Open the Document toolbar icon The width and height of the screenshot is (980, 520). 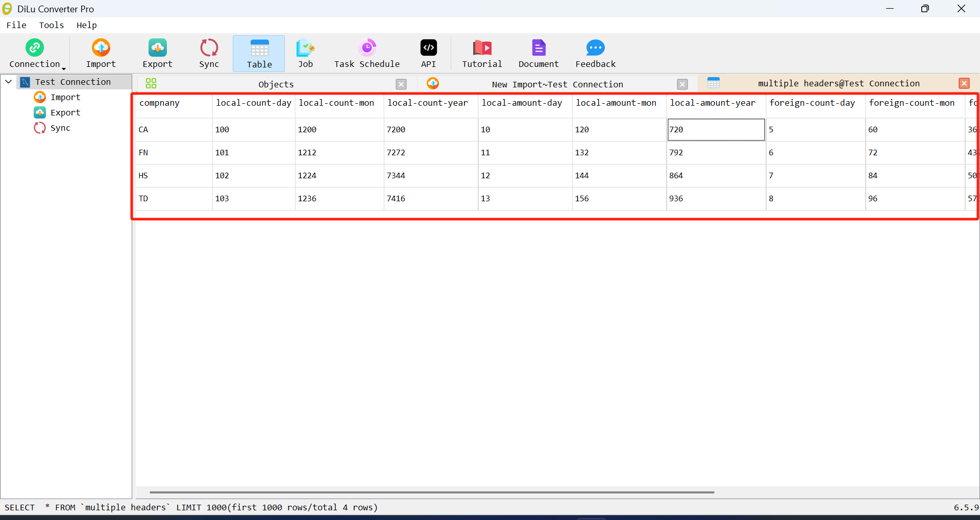point(538,53)
